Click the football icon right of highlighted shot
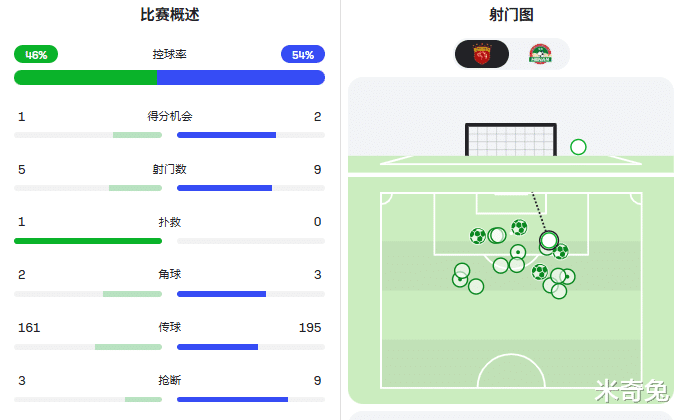The height and width of the screenshot is (420, 682). click(x=560, y=251)
